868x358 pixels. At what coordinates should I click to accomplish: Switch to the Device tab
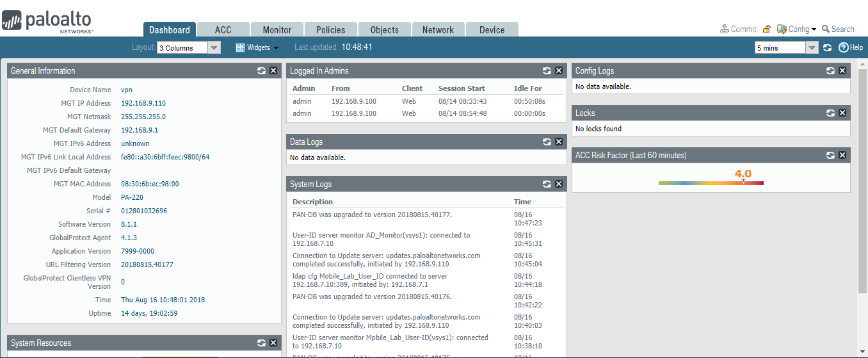pos(492,29)
